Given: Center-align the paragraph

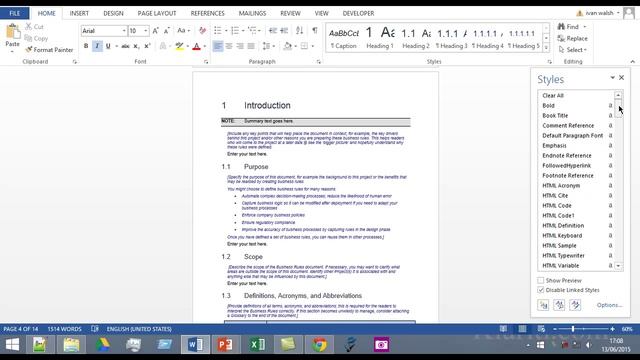Looking at the screenshot, I should (229, 46).
